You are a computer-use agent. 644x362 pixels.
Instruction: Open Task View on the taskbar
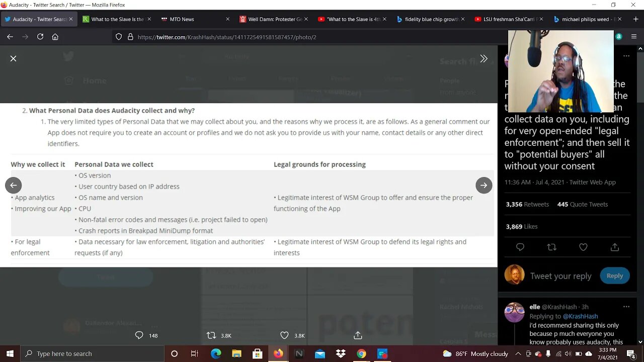(x=195, y=353)
